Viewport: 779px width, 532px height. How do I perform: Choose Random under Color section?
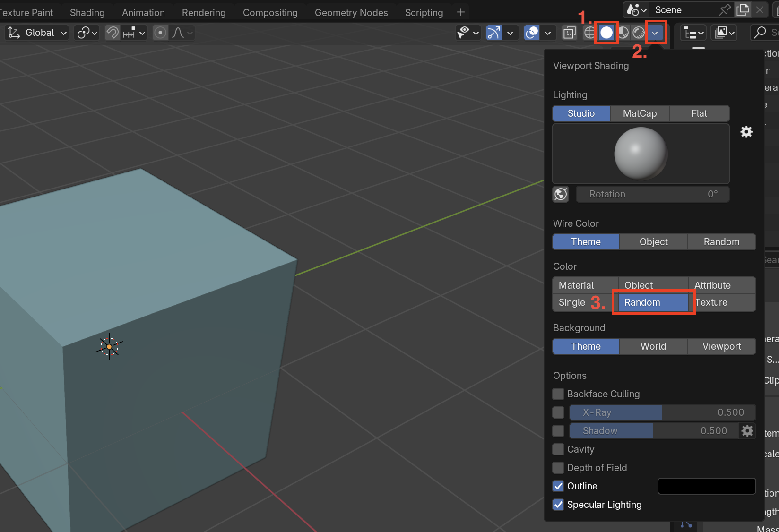[x=653, y=302]
